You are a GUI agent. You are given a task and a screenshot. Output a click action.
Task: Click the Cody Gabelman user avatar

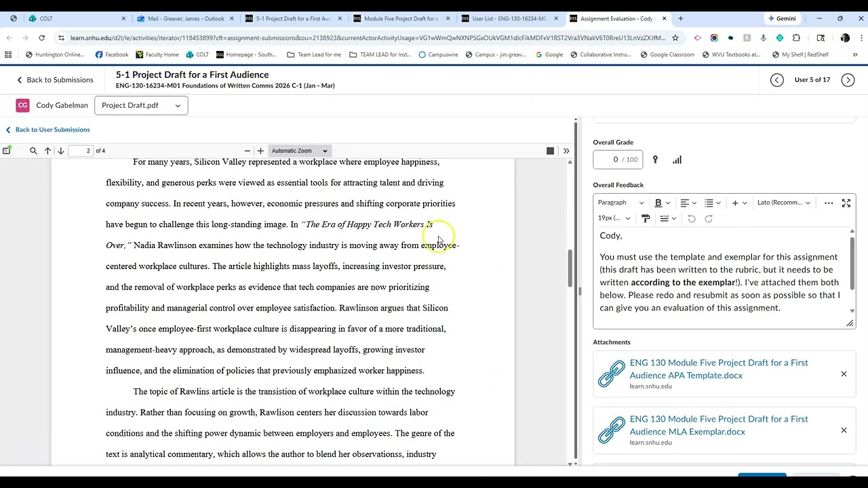(x=22, y=105)
